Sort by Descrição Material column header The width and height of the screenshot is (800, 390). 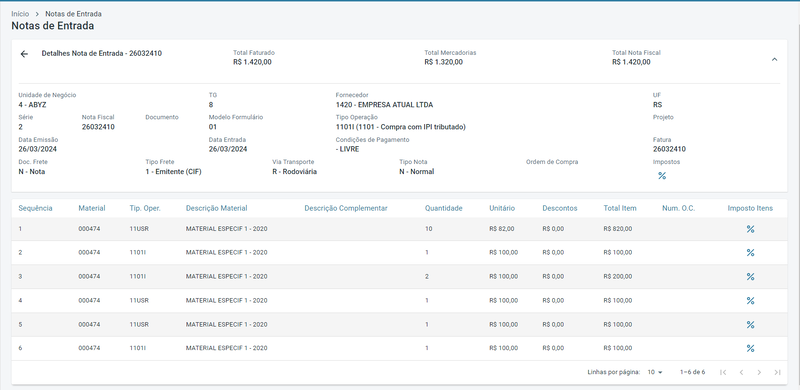tap(216, 208)
